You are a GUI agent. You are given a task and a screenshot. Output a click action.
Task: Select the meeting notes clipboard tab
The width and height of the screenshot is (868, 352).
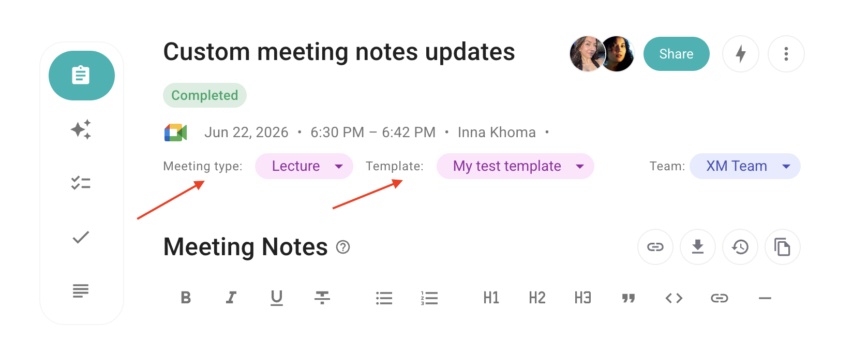coord(82,76)
